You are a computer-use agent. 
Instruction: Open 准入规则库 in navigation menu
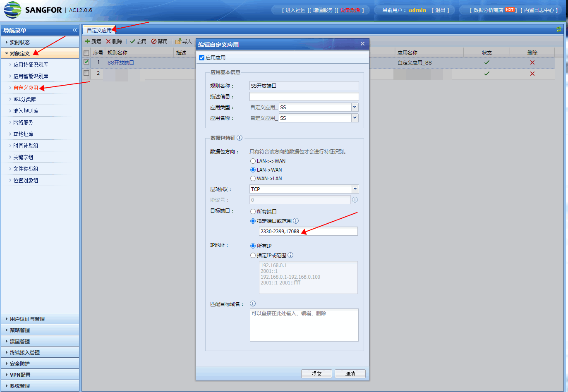pos(26,111)
